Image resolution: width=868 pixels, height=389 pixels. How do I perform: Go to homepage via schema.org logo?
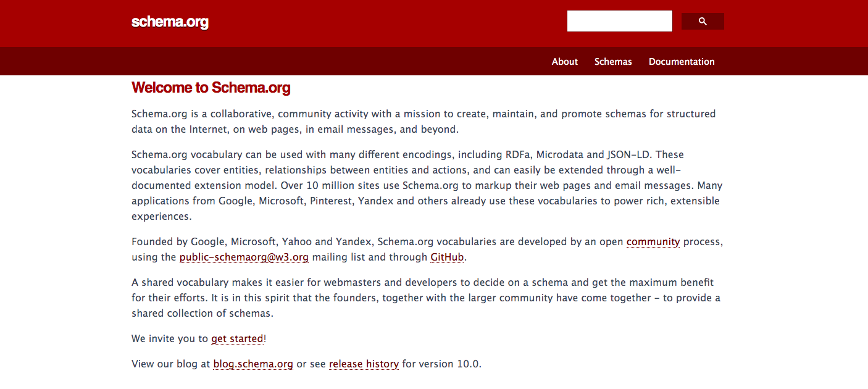[x=170, y=22]
